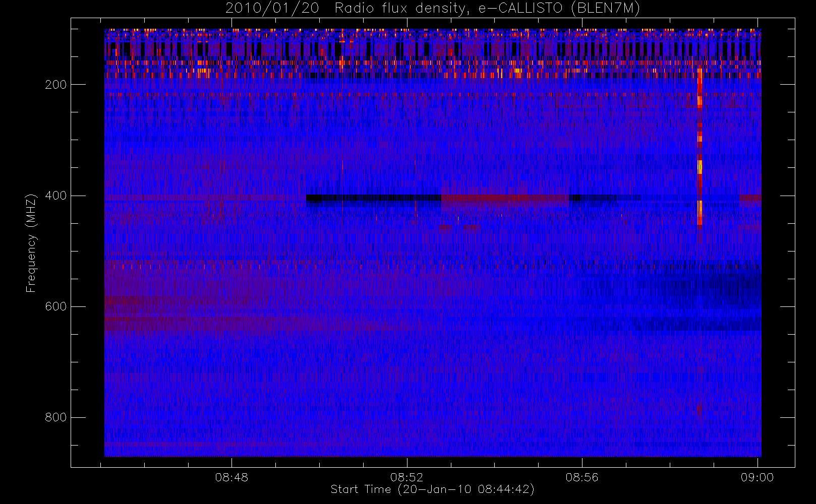Click the 800 frequency tick label

55,417
